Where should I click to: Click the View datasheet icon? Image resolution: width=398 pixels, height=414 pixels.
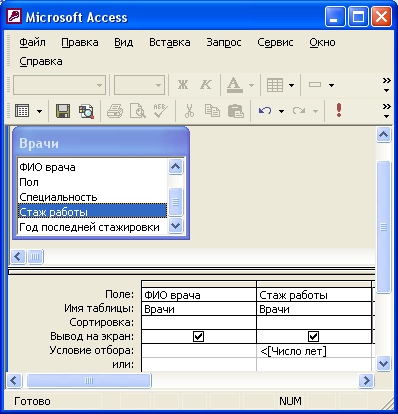(x=22, y=111)
